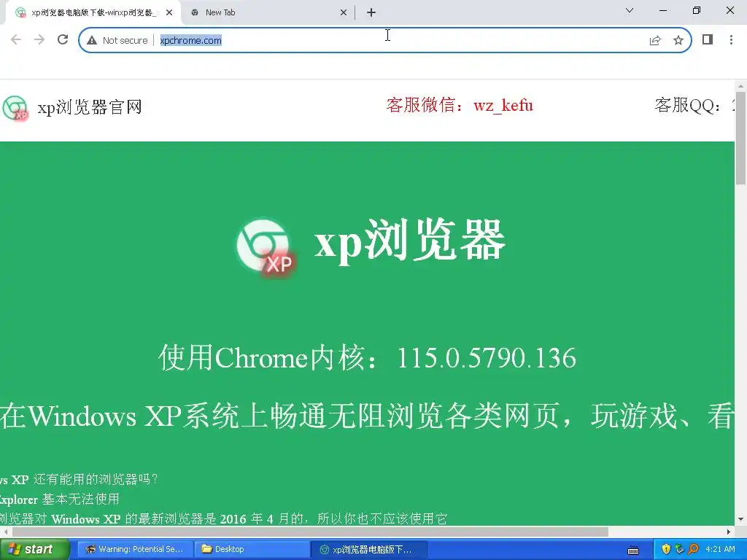Viewport: 747px width, 560px height.
Task: Select xp浏览器电脑版下 taskbar button
Action: pos(369,550)
